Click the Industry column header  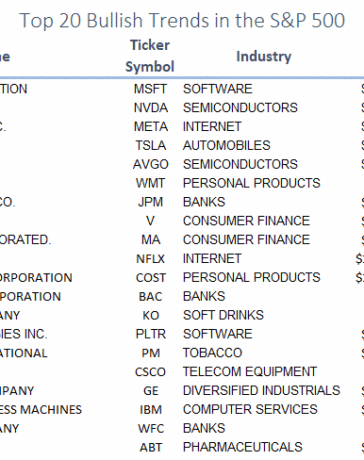(264, 56)
